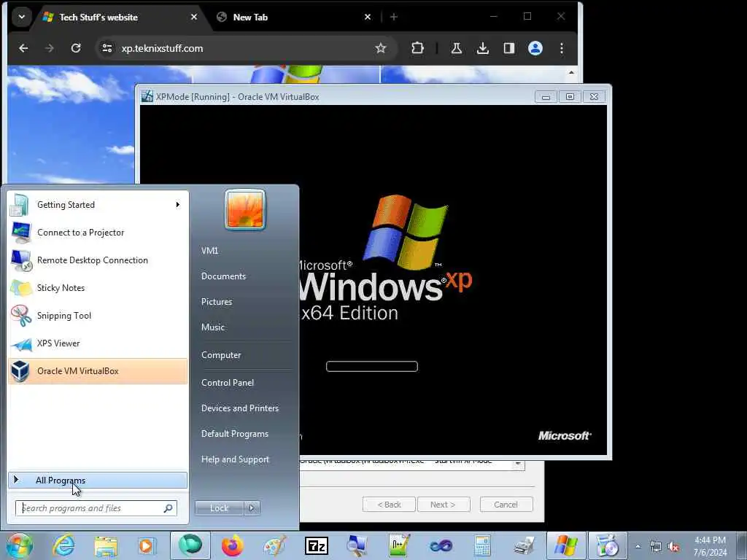Close the New Tab tab

point(368,17)
